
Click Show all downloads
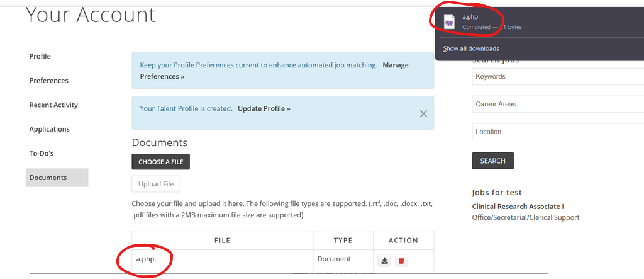[x=471, y=48]
